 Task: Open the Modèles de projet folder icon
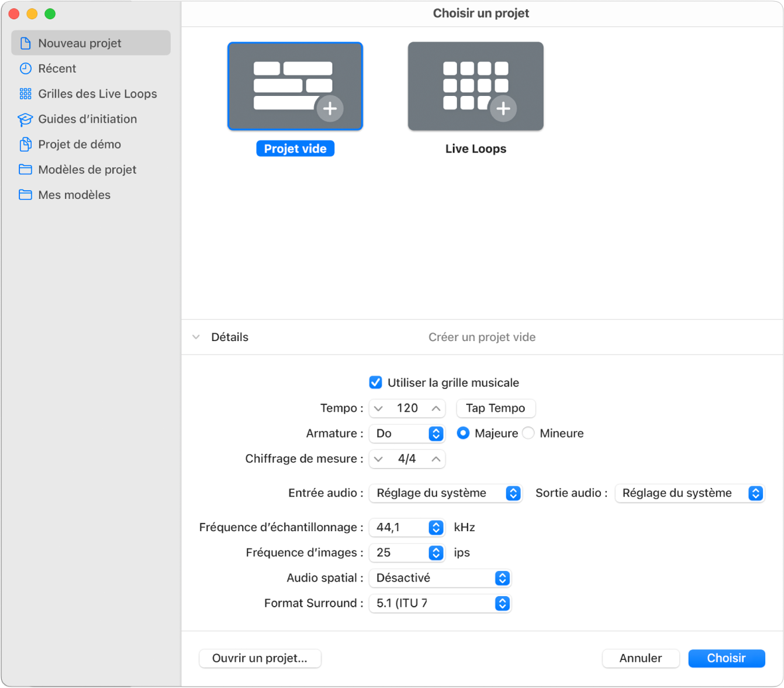coord(26,170)
